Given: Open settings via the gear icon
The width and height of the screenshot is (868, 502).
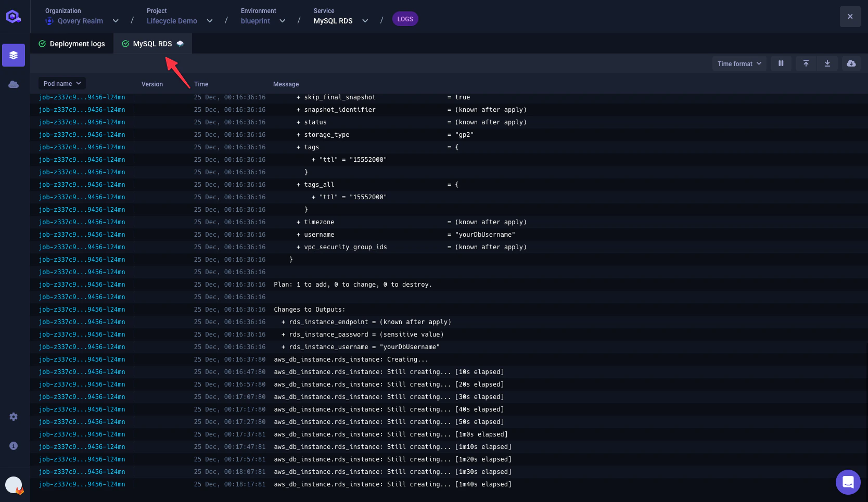Looking at the screenshot, I should tap(14, 417).
